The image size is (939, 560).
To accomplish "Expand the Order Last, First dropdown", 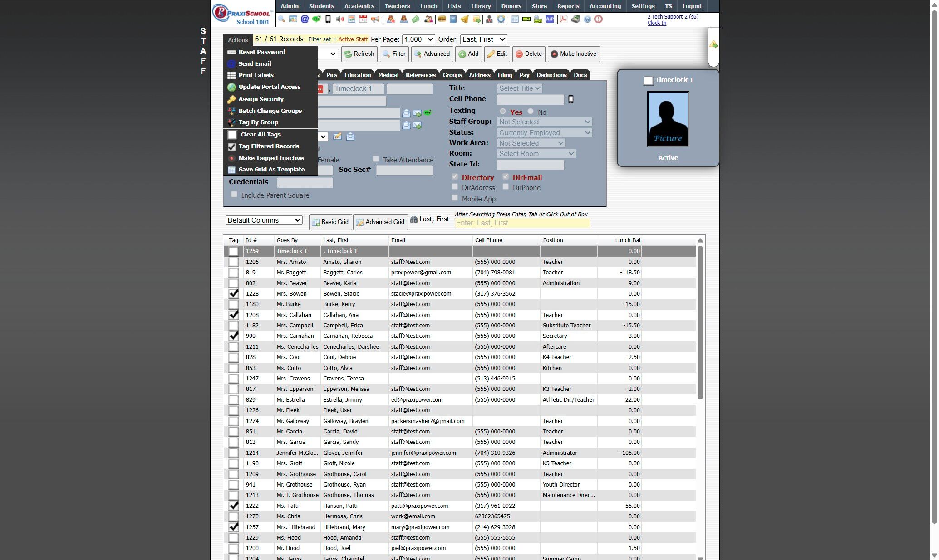I will coord(483,39).
